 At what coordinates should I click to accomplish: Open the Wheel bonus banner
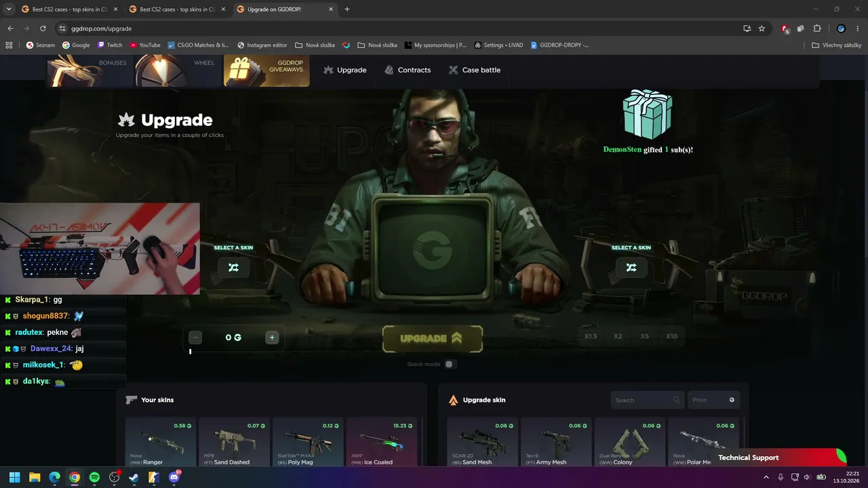click(x=178, y=70)
